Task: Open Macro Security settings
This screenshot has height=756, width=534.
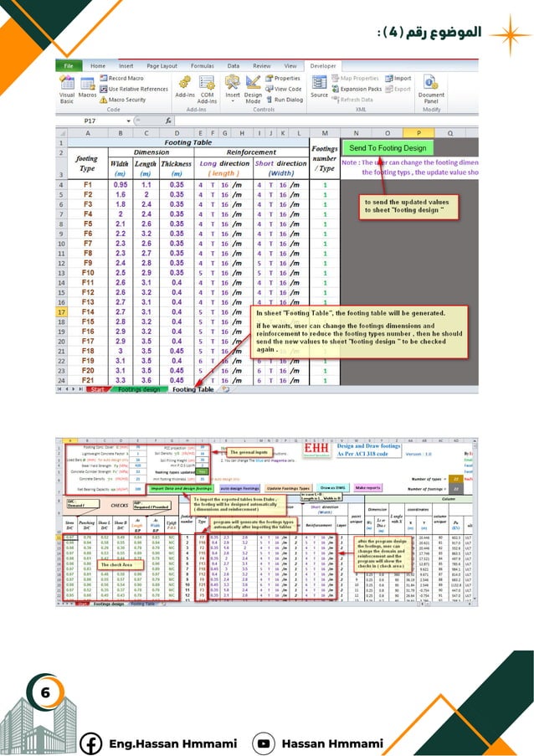Action: tap(122, 100)
